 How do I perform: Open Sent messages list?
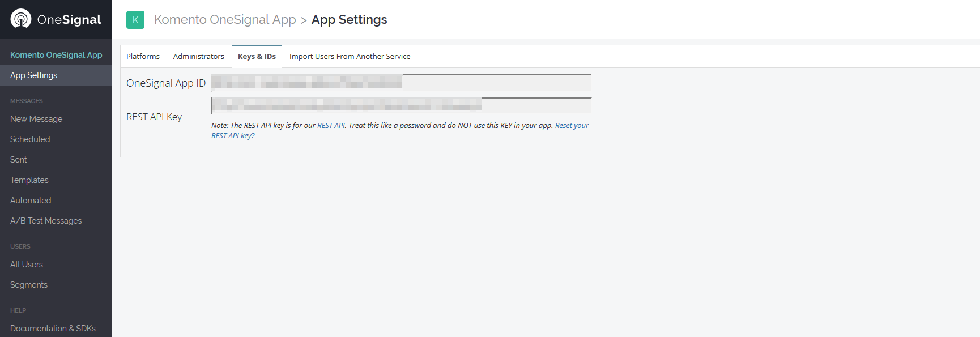point(19,160)
